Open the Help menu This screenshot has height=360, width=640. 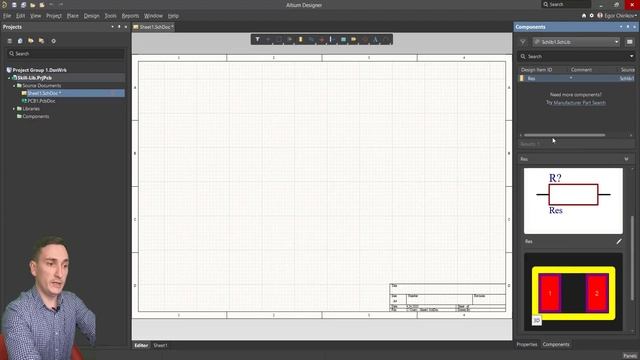173,16
